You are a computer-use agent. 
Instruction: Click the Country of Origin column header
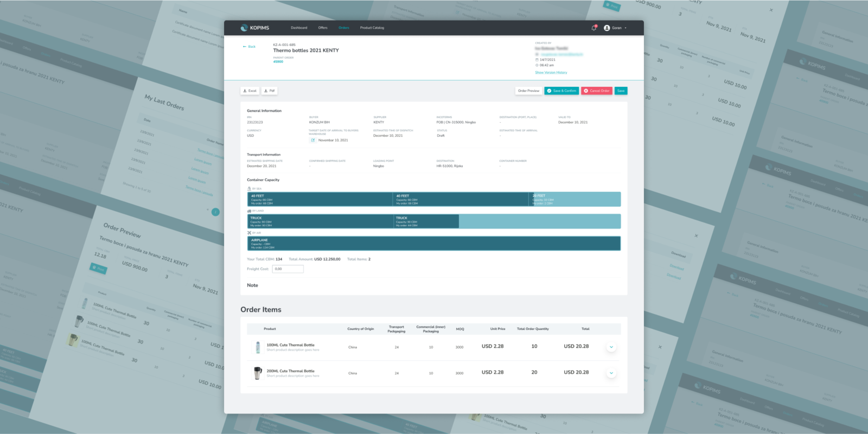coord(361,329)
